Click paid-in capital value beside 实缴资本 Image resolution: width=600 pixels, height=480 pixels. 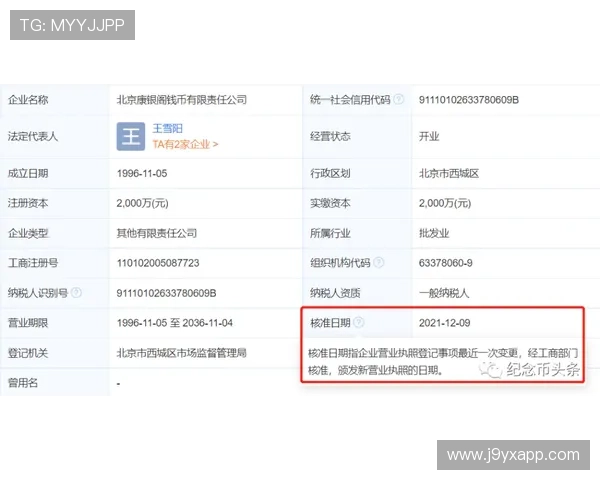click(x=445, y=203)
